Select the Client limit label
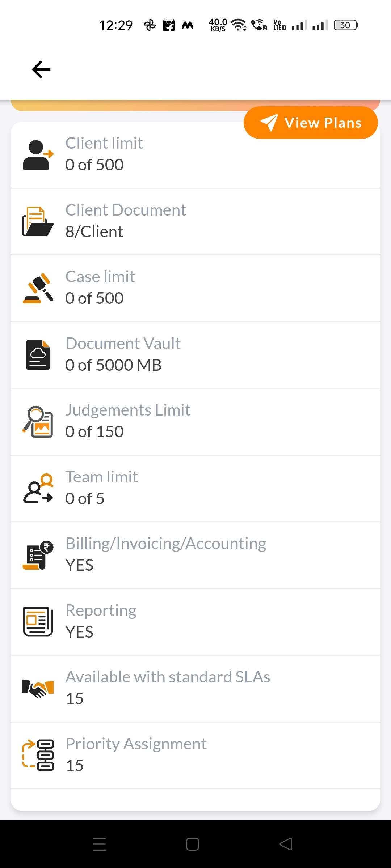 pyautogui.click(x=104, y=143)
